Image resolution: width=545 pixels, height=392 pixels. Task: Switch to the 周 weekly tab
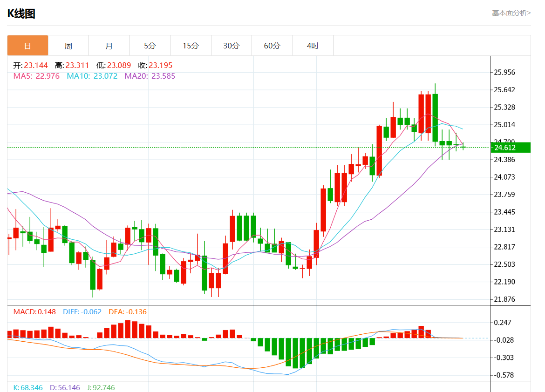coord(68,46)
